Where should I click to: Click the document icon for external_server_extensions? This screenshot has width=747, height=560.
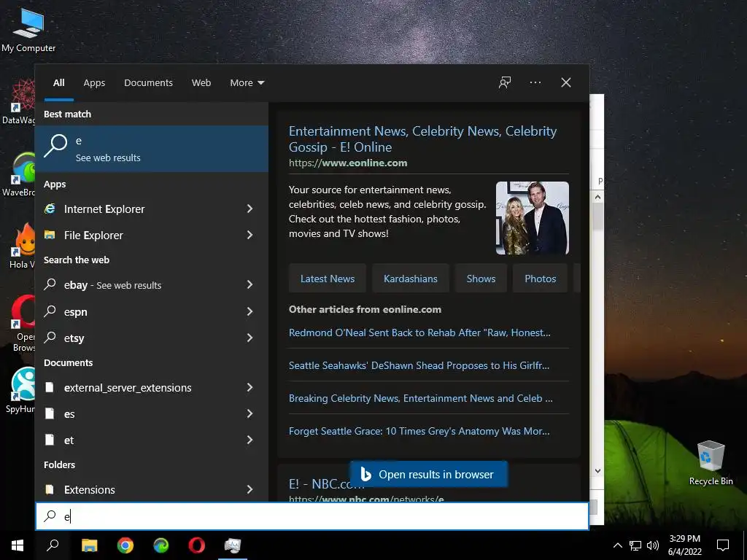pyautogui.click(x=50, y=387)
